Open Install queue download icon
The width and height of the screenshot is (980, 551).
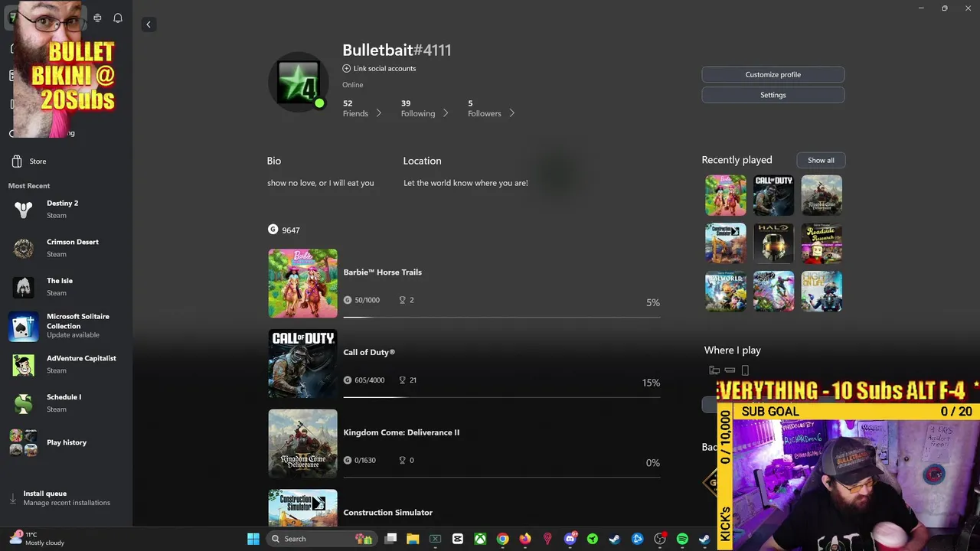12,498
